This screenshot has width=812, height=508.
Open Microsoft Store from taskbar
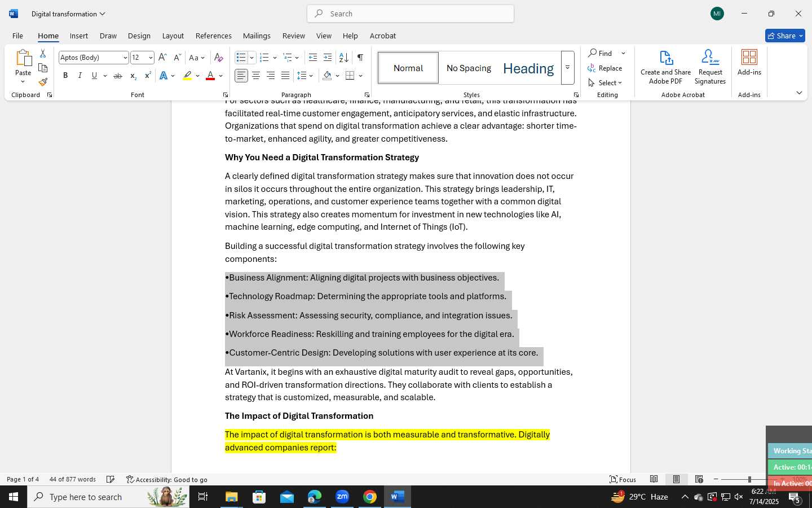coord(259,497)
